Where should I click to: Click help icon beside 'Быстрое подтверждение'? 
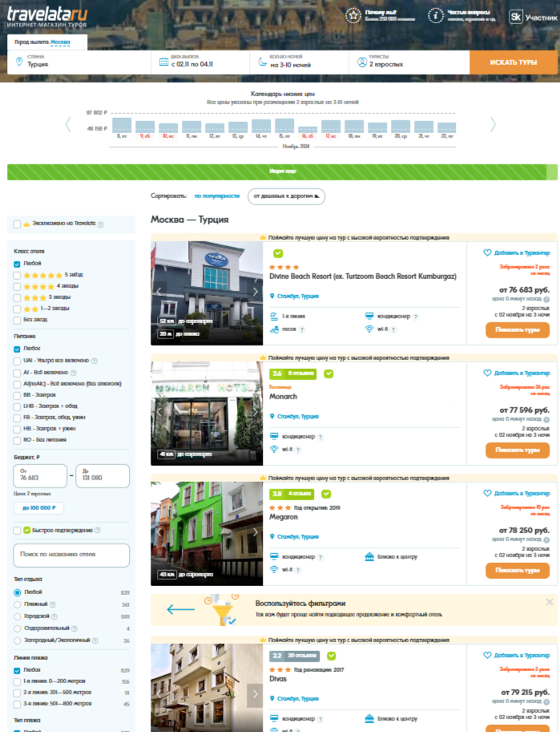coord(98,530)
